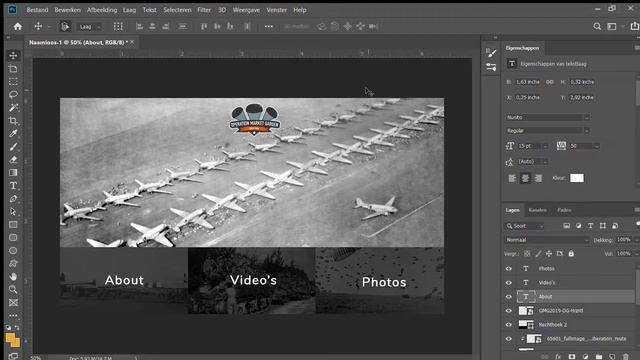Align right edges in options bar
This screenshot has height=360, width=640.
(165, 27)
